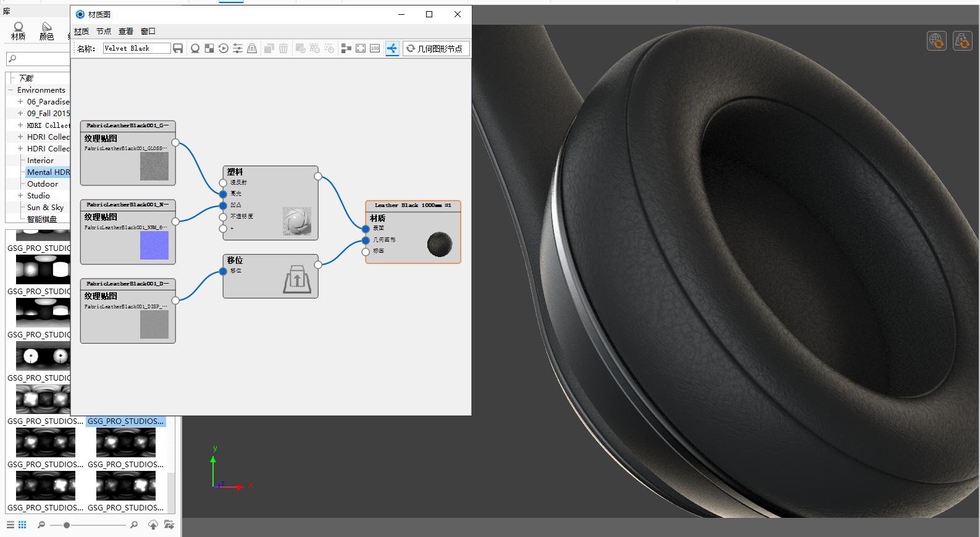Click the checkerboard texture preview icon

tap(209, 48)
